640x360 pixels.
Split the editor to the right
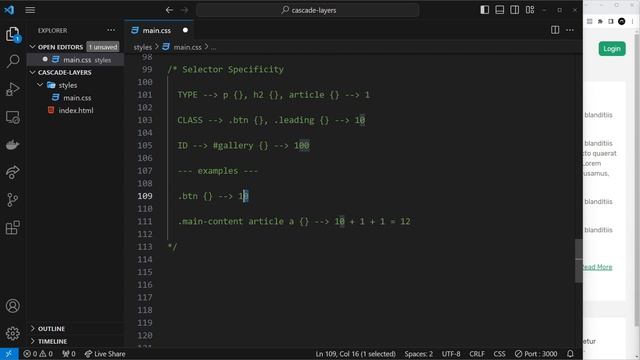(555, 30)
